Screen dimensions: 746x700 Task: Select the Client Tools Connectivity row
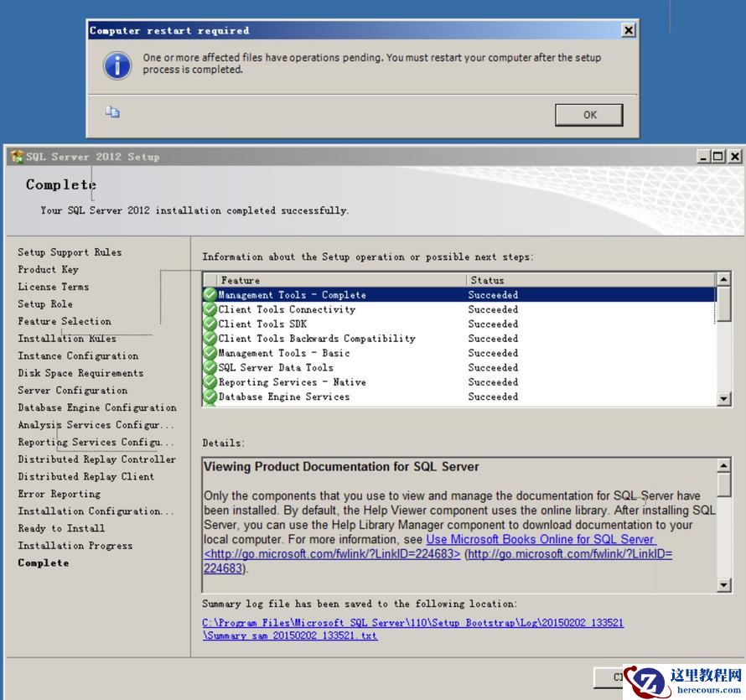pyautogui.click(x=459, y=309)
